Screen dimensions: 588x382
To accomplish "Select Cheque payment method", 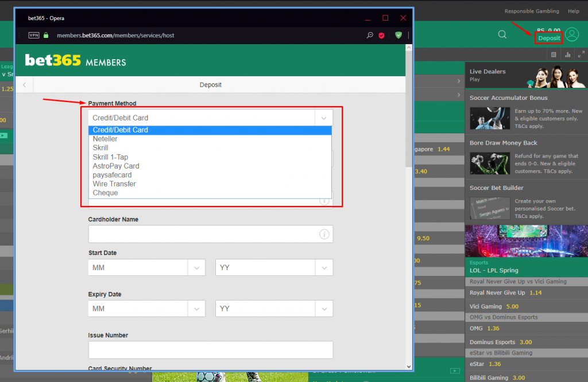I will pos(210,193).
